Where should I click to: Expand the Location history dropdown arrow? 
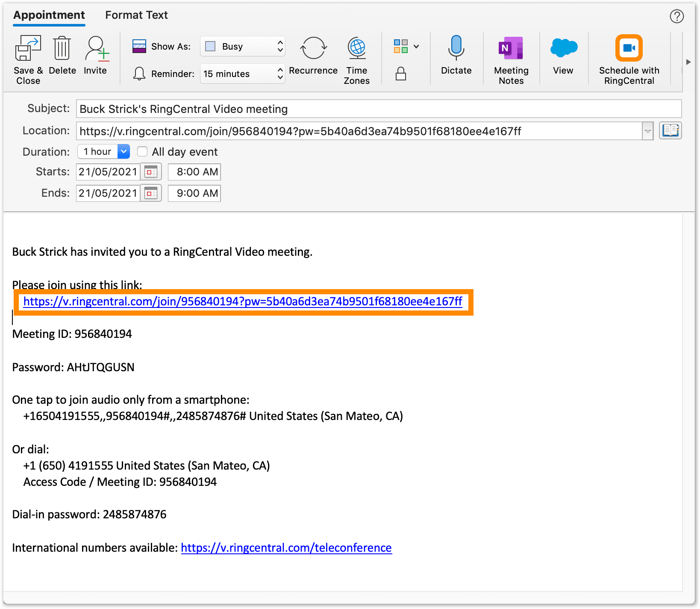click(648, 131)
